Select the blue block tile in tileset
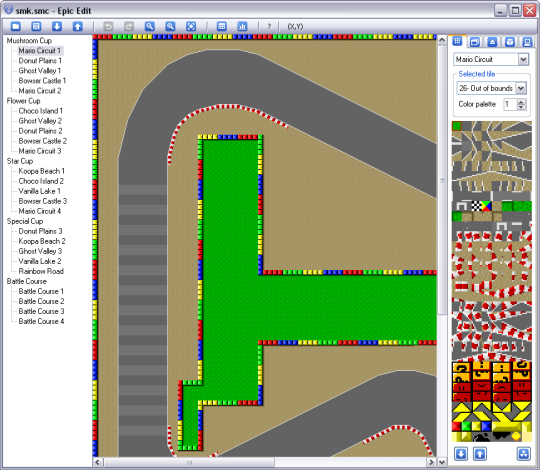 tap(487, 427)
